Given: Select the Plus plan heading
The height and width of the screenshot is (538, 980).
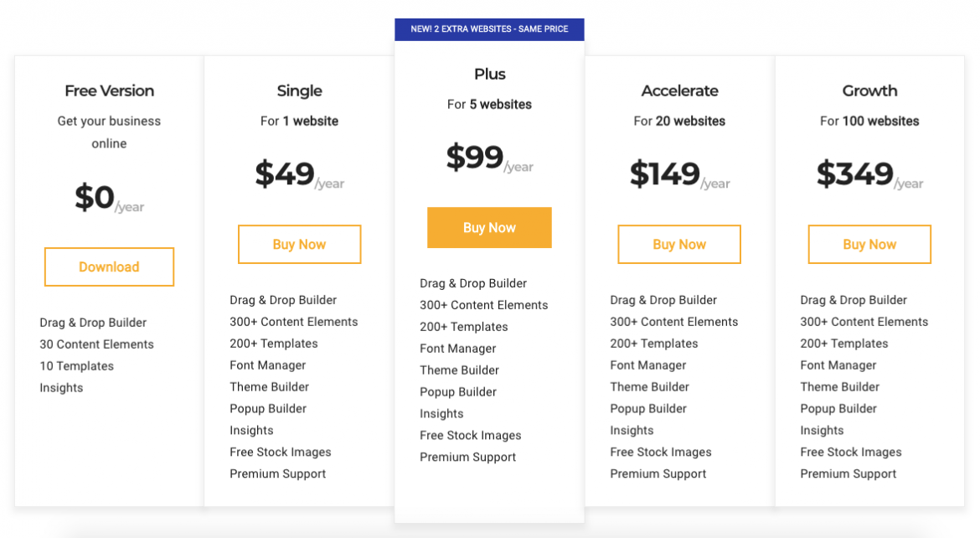Looking at the screenshot, I should (489, 74).
